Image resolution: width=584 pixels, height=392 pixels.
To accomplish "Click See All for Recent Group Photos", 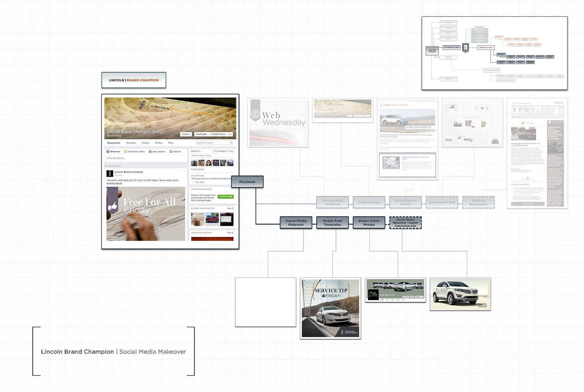I will coord(230,208).
